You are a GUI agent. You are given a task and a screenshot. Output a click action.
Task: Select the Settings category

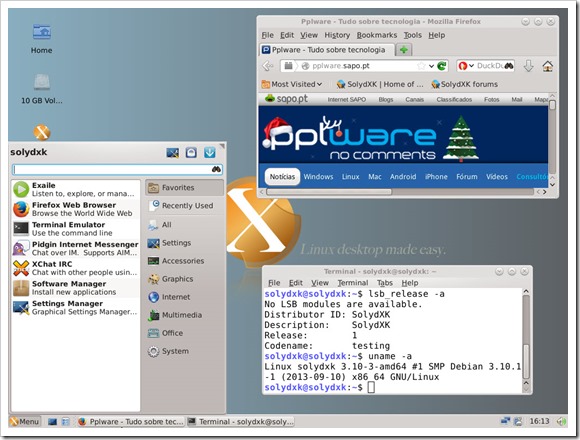point(185,243)
